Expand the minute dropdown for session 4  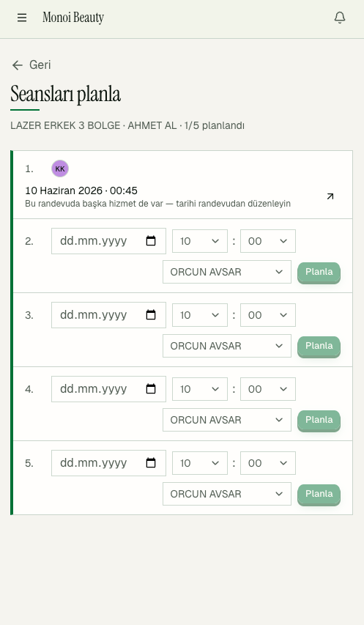point(268,389)
